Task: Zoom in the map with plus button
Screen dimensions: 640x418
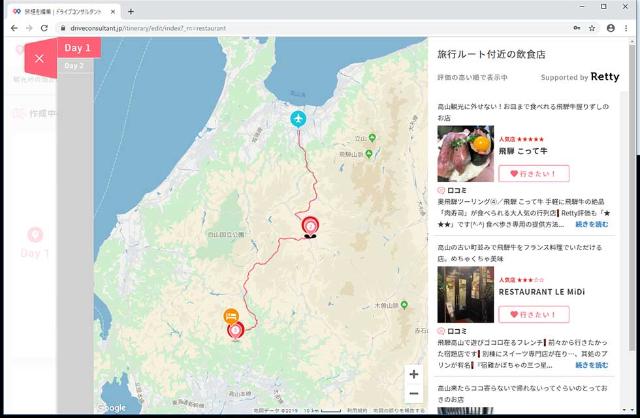Action: [x=413, y=374]
